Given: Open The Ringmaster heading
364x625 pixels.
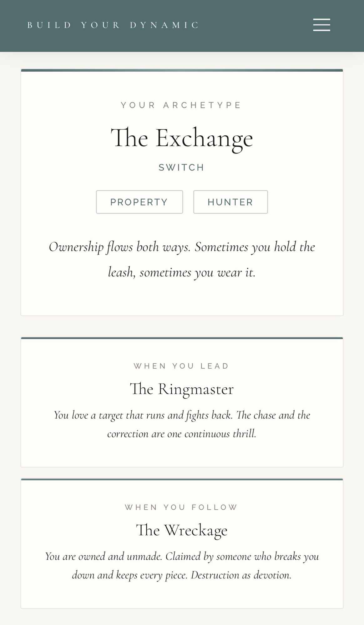Looking at the screenshot, I should click(182, 389).
